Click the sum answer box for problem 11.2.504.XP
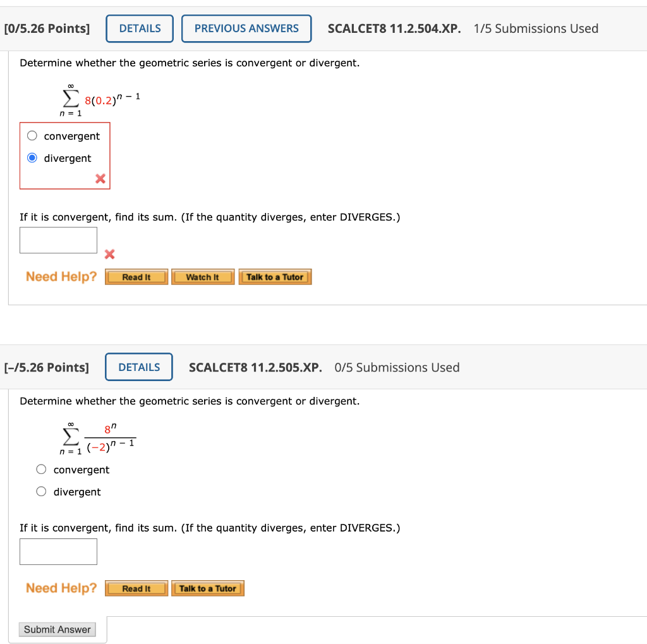The height and width of the screenshot is (644, 647). point(58,240)
